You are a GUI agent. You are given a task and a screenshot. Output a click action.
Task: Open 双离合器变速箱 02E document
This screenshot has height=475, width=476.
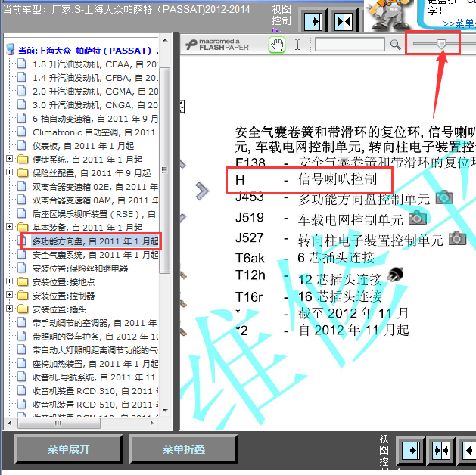point(95,187)
